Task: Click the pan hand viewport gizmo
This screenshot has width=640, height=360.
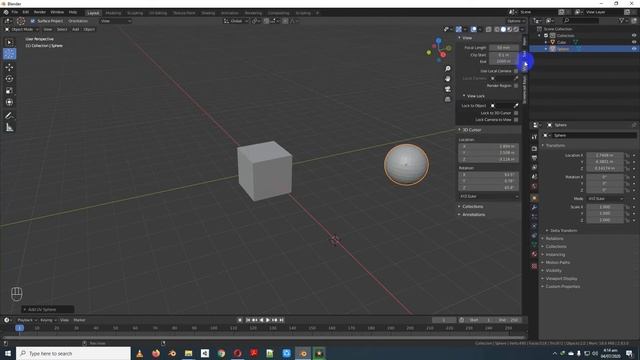Action: 448,79
